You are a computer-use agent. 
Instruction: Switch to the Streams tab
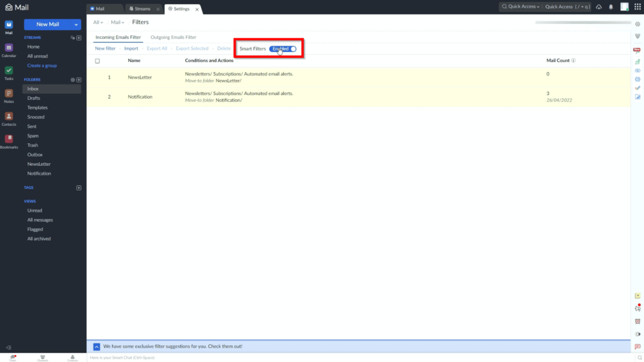point(140,9)
